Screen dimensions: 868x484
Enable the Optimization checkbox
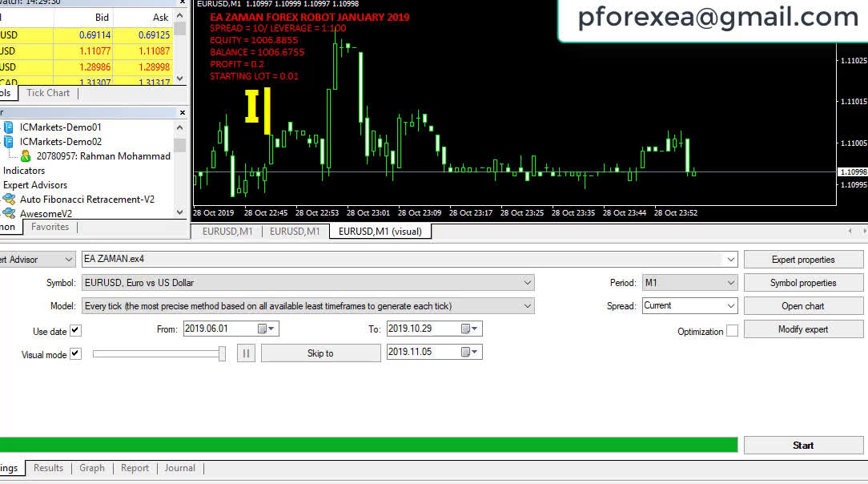[x=732, y=331]
